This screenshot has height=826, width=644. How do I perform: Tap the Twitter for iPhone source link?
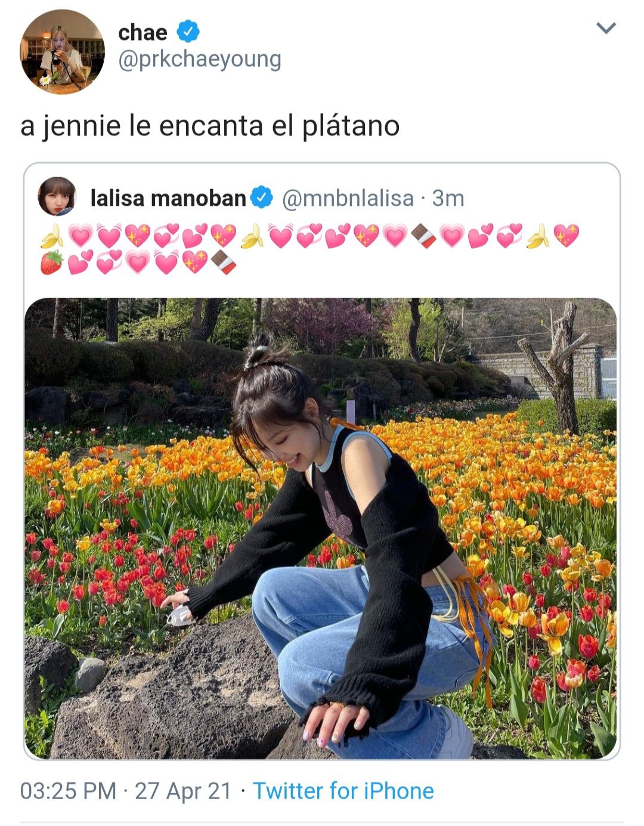pos(343,791)
